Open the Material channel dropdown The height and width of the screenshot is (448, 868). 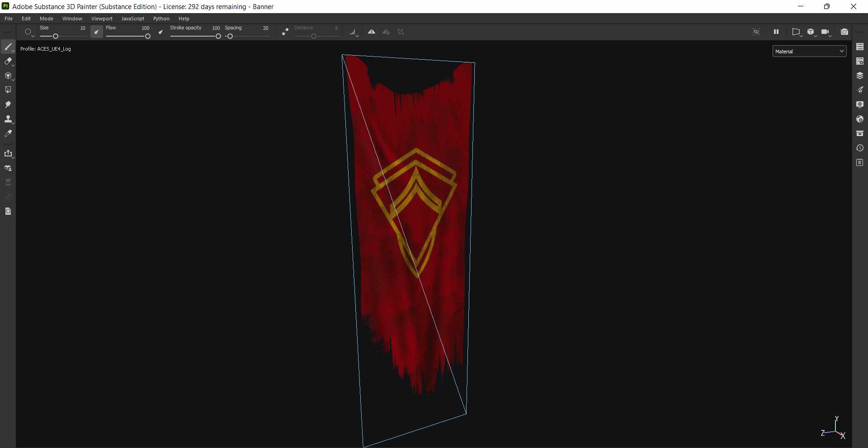click(x=809, y=51)
